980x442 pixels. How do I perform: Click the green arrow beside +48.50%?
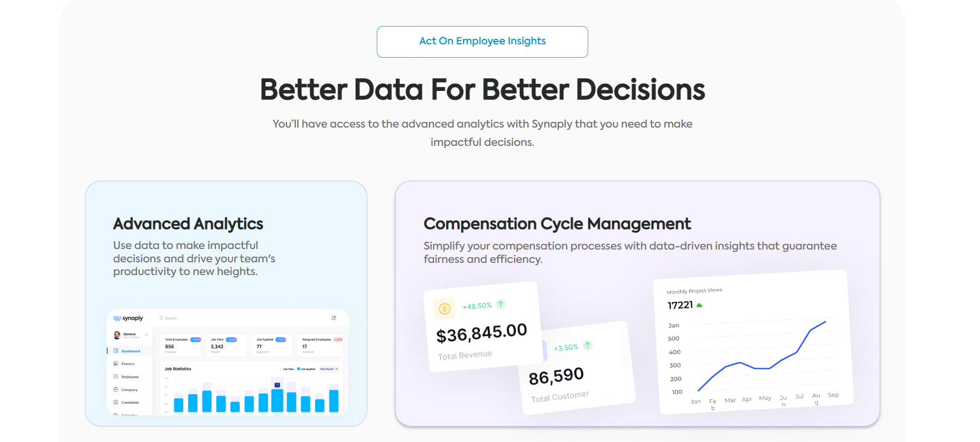(x=501, y=304)
